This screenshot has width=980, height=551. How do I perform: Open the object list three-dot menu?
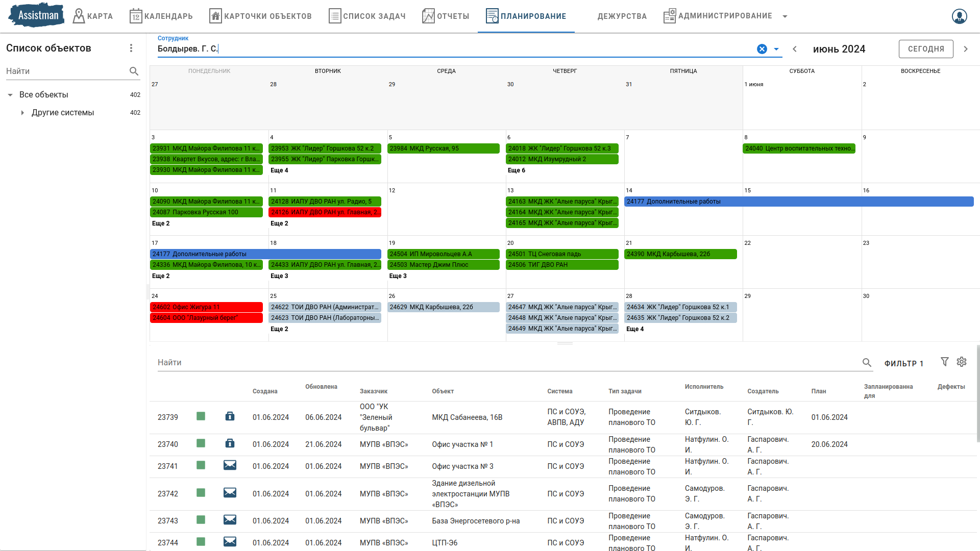click(x=131, y=48)
